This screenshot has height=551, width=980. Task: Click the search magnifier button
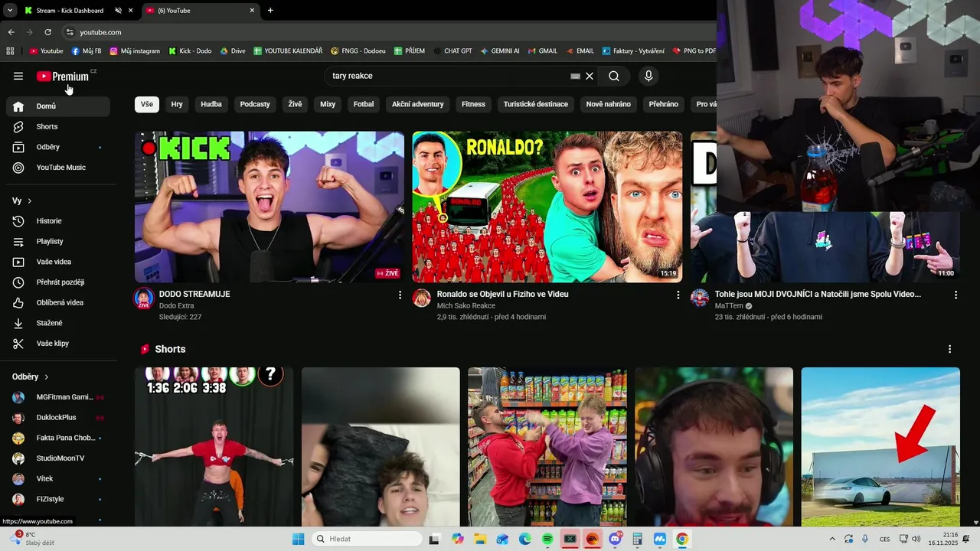pos(614,76)
